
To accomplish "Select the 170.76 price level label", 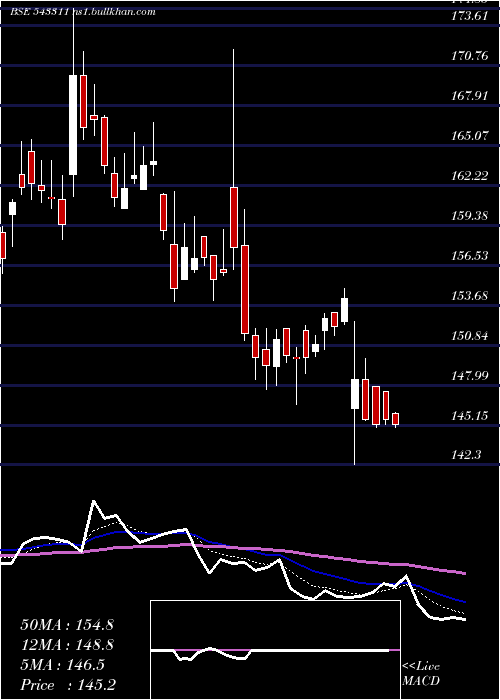I will coord(470,56).
